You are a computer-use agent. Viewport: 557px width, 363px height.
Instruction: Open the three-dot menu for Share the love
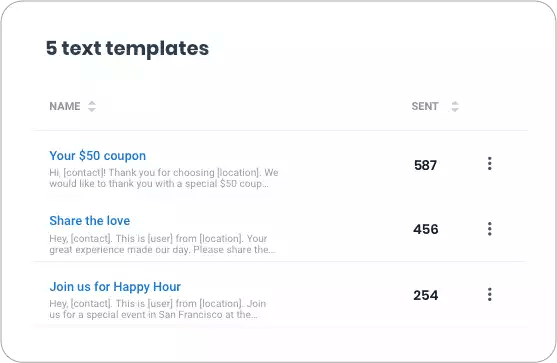490,229
